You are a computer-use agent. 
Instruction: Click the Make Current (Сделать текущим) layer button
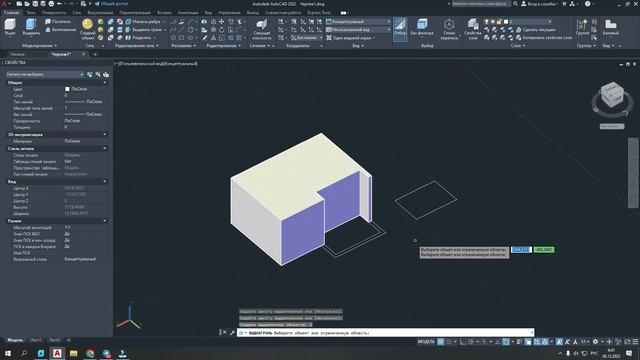point(536,30)
